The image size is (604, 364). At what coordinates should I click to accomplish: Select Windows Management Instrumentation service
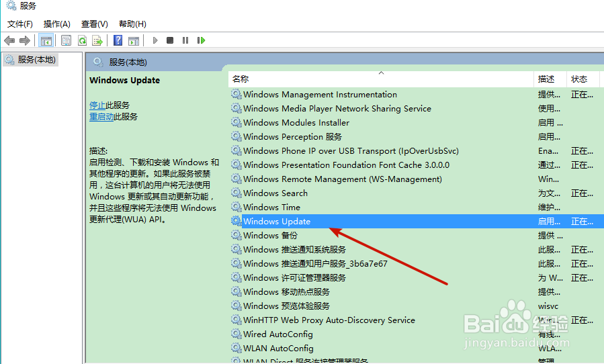point(320,95)
